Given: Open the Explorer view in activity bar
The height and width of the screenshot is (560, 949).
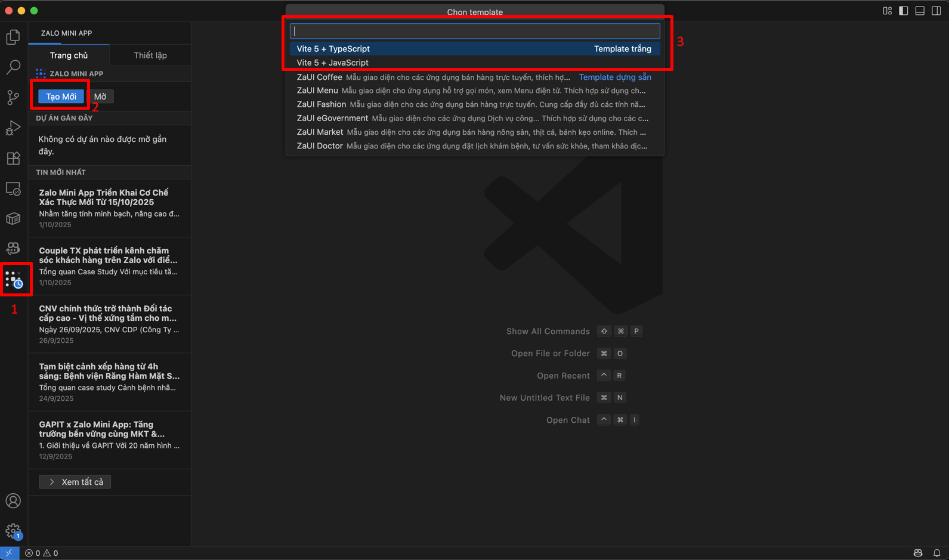Looking at the screenshot, I should click(13, 37).
